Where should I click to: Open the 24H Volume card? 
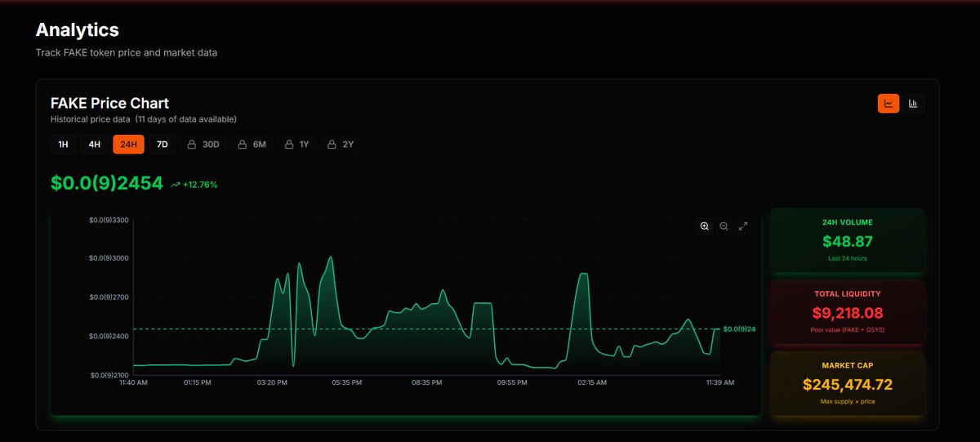[848, 240]
